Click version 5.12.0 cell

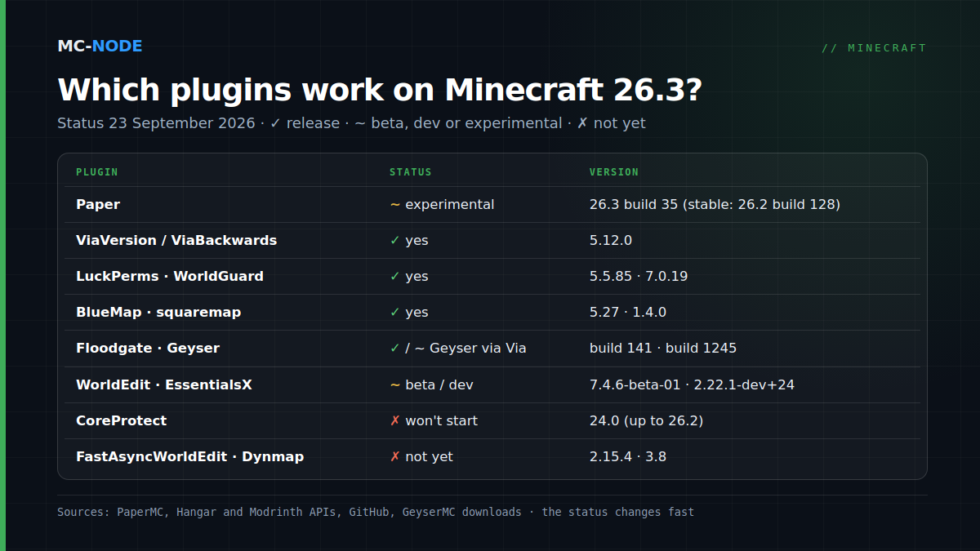(x=611, y=240)
